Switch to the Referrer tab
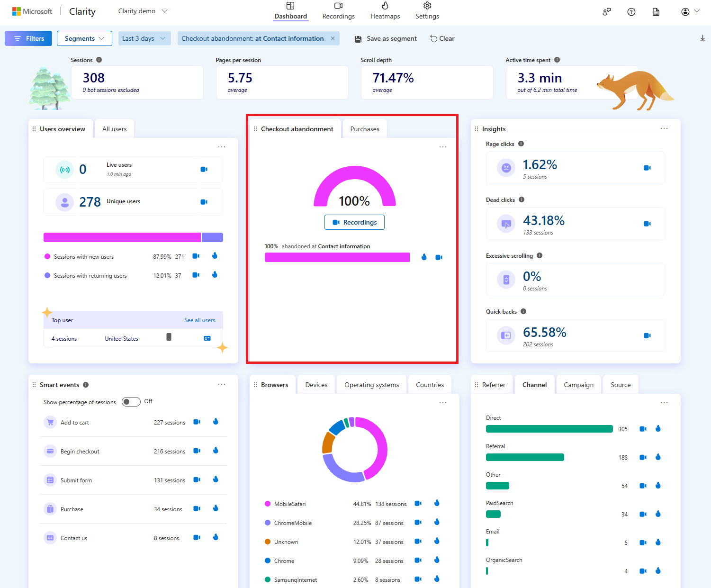 [x=494, y=385]
